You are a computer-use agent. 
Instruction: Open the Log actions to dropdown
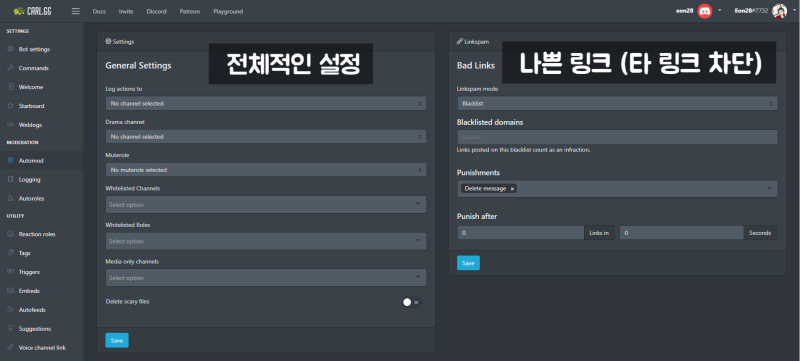click(266, 104)
